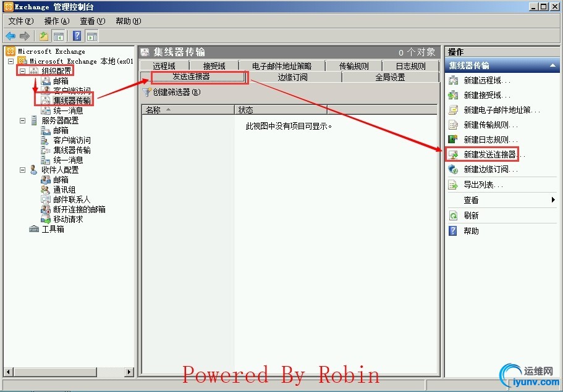Click the 邮件联系人 icon
Screen dimensions: 563x392
[x=46, y=199]
